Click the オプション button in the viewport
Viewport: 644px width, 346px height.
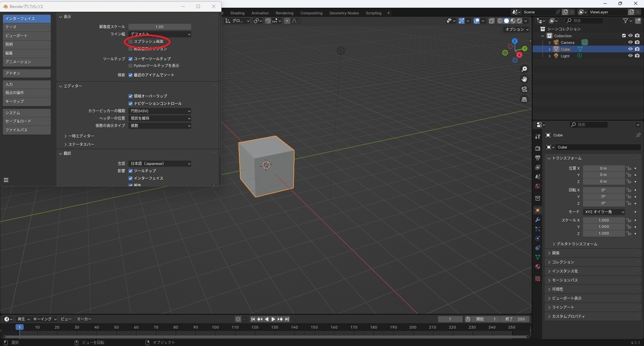(517, 30)
